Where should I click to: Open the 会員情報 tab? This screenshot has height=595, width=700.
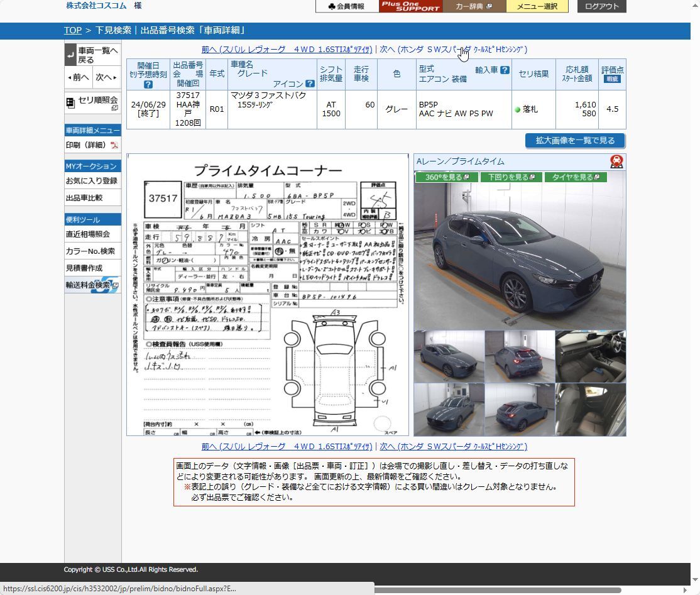pyautogui.click(x=347, y=6)
